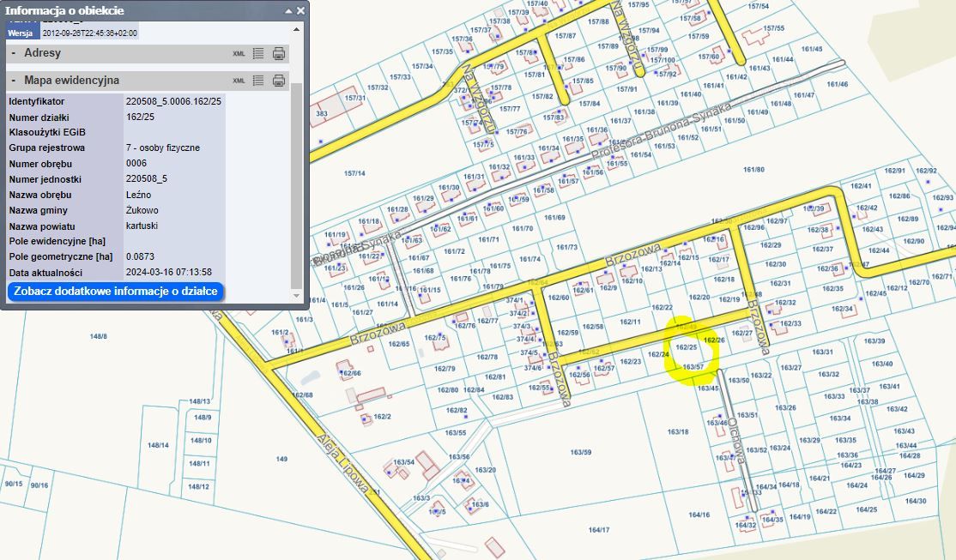Select parcel 161/80 on the map

point(753,170)
